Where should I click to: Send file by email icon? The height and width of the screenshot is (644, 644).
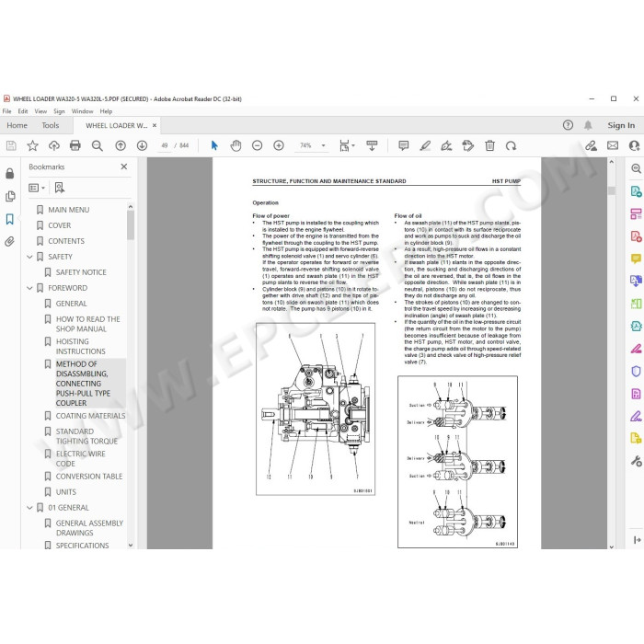pos(613,145)
